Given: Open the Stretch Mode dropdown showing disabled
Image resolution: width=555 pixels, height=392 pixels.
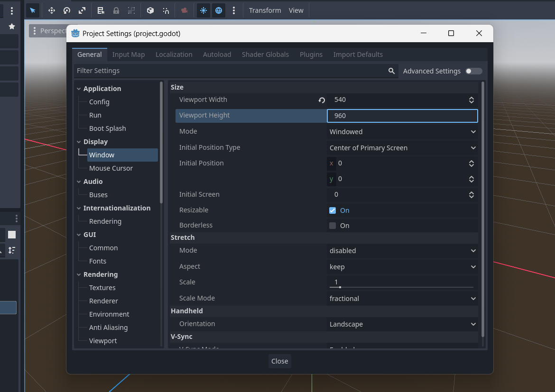Looking at the screenshot, I should click(x=402, y=250).
